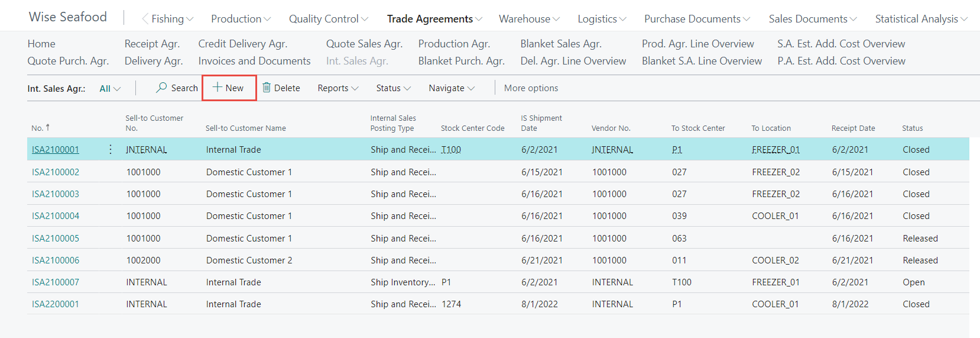Open row options three-dot menu for ISA2100001

111,150
